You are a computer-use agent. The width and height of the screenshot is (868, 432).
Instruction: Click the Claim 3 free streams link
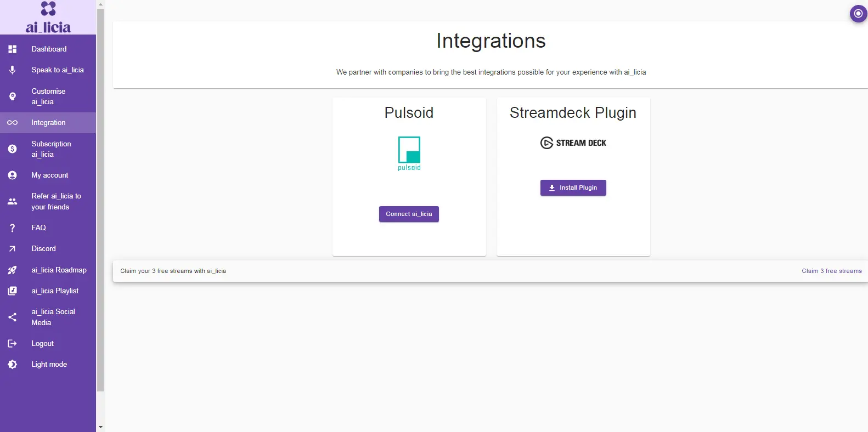[831, 271]
